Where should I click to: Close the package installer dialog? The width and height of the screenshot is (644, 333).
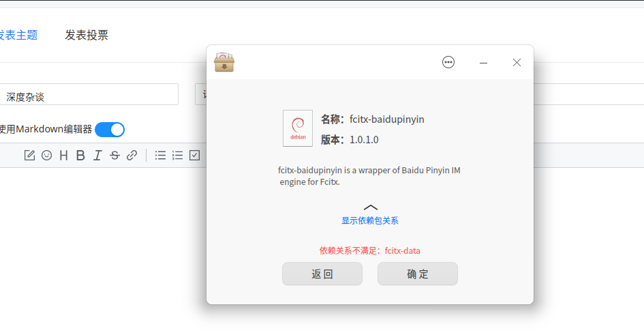pyautogui.click(x=517, y=63)
